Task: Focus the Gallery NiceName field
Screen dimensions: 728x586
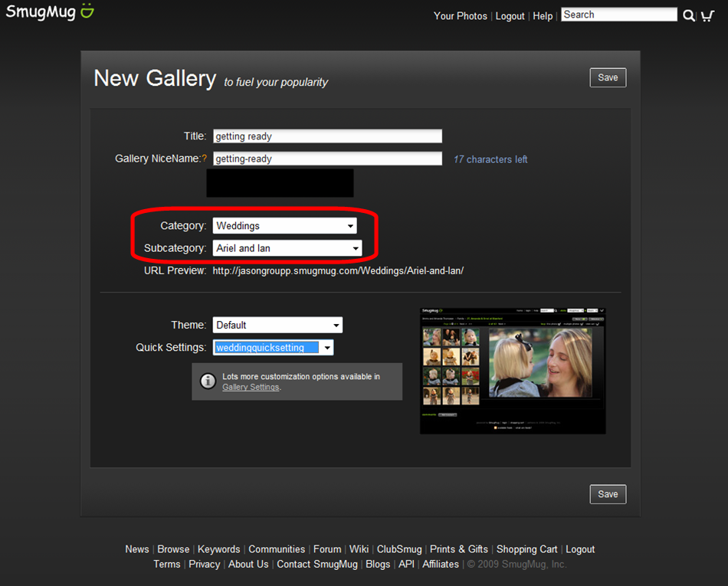Action: [x=327, y=159]
